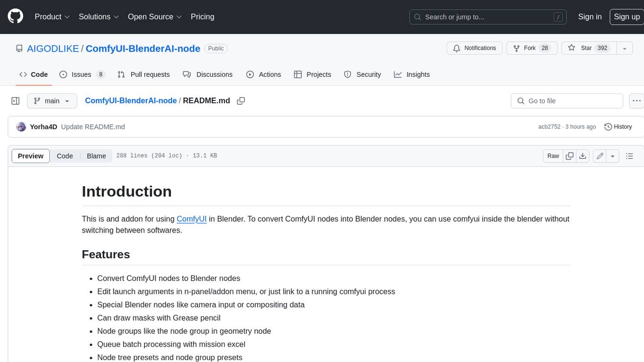644x362 pixels.
Task: Expand the Solutions menu
Action: (99, 17)
